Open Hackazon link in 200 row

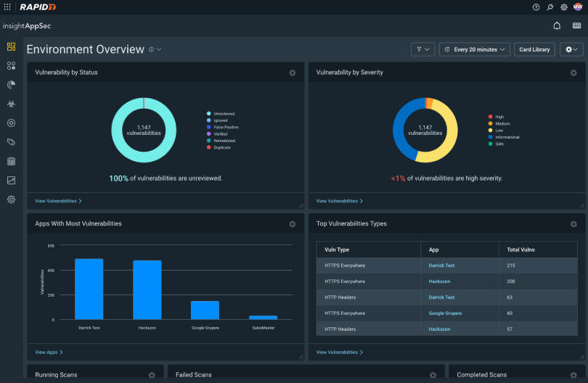tap(439, 281)
